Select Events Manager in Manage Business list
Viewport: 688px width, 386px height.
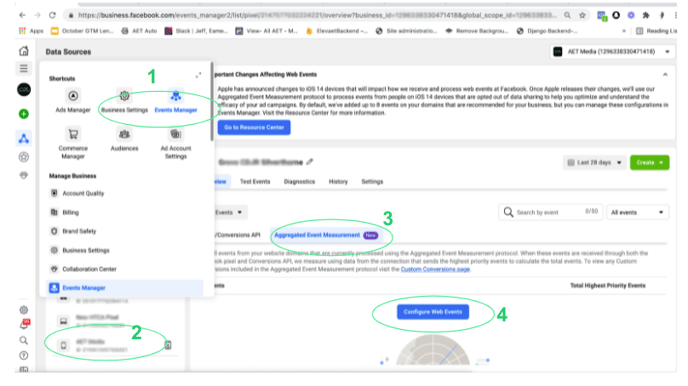(x=125, y=288)
